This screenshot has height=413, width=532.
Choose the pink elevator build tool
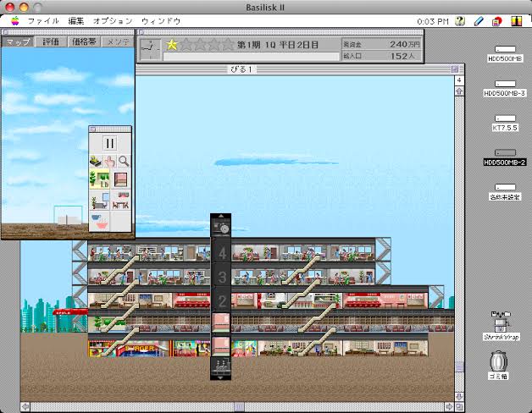click(121, 179)
